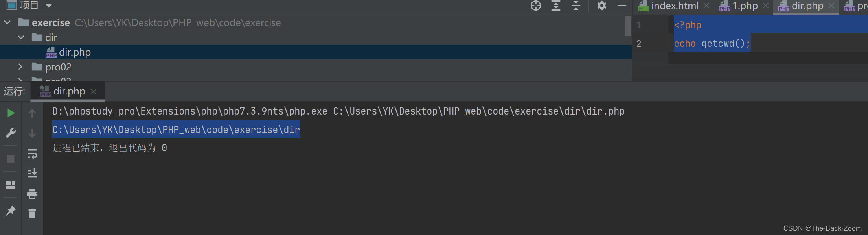Image resolution: width=868 pixels, height=235 pixels.
Task: Click the locate opened file crosshair icon
Action: (536, 6)
